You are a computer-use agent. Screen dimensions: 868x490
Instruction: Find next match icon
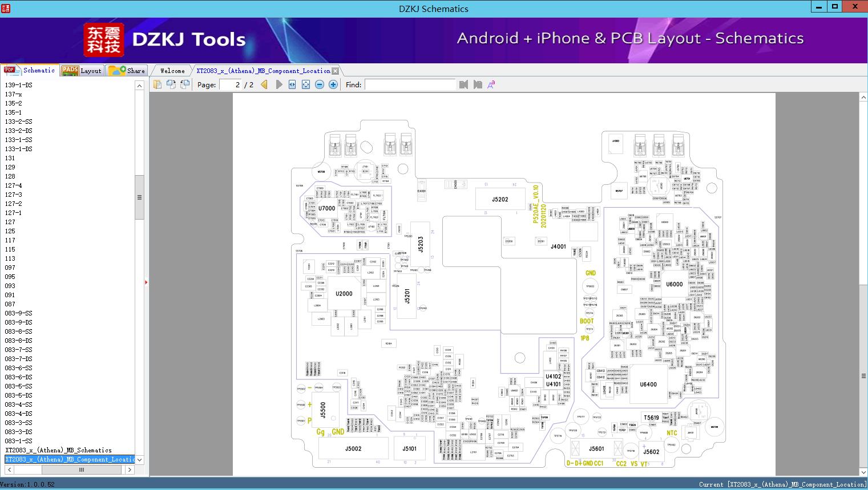pos(478,84)
